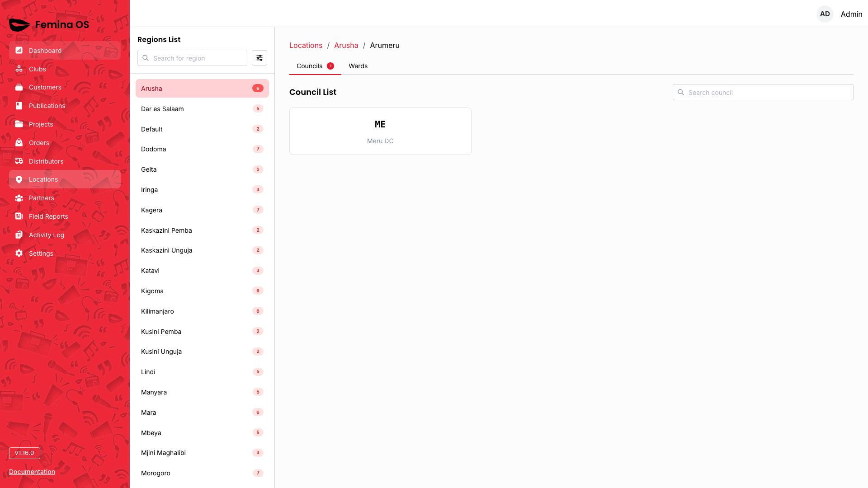Open region filter options sliders icon
This screenshot has height=488, width=868.
(x=259, y=58)
